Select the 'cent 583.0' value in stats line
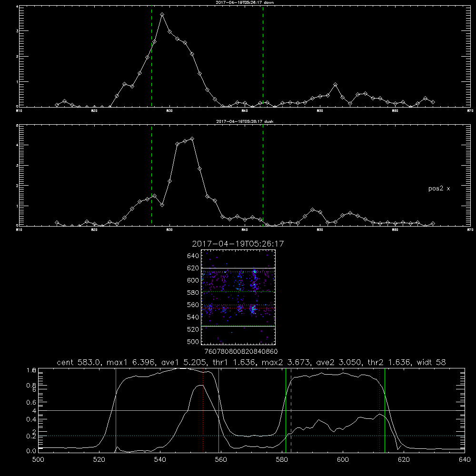 point(79,362)
